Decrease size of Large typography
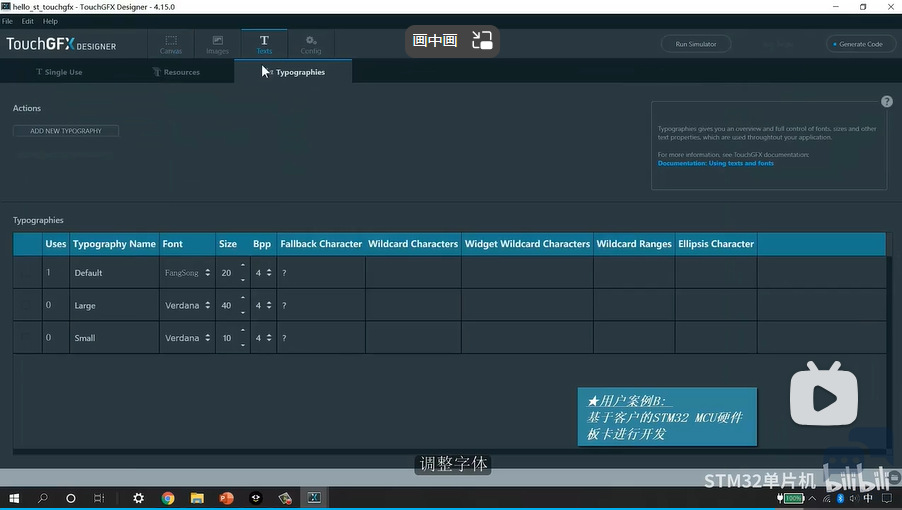Image resolution: width=902 pixels, height=510 pixels. coord(243,313)
